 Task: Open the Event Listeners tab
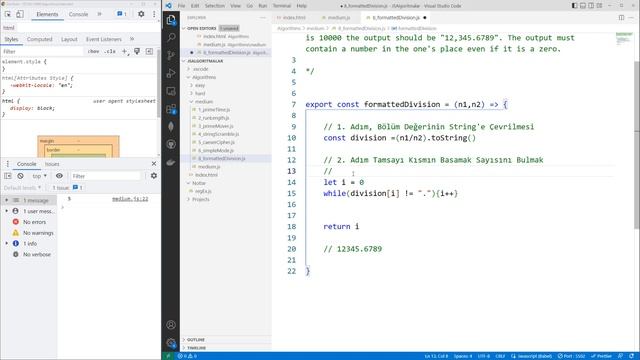click(x=104, y=39)
